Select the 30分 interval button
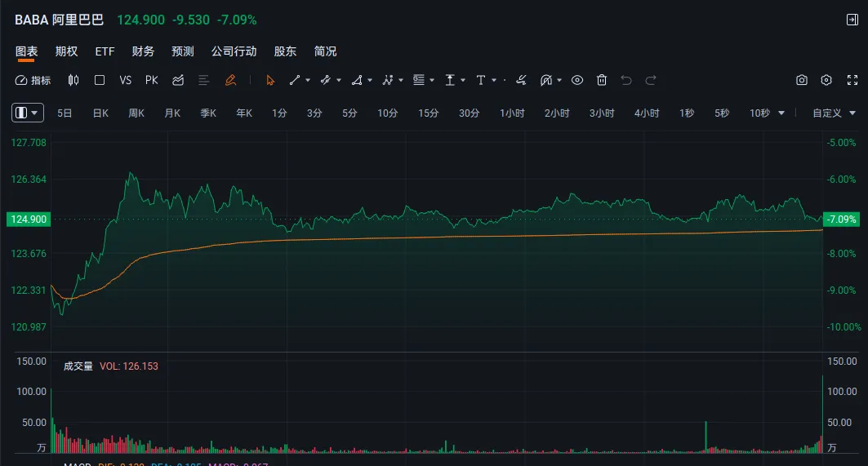The height and width of the screenshot is (466, 868). (469, 113)
